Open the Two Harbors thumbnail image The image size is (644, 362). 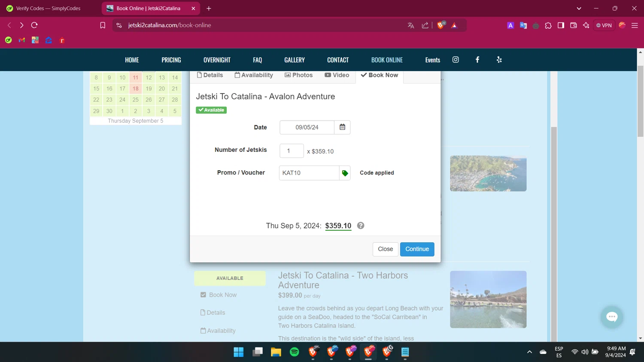coord(488,299)
